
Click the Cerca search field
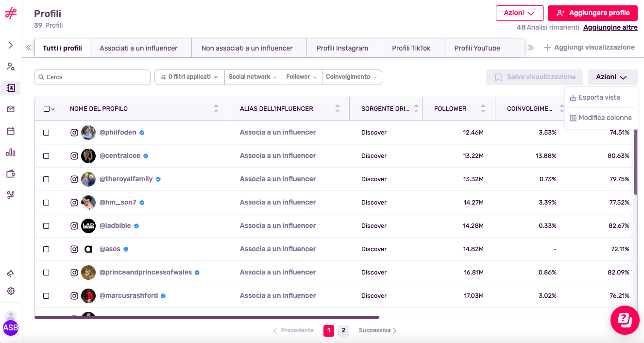click(x=92, y=77)
